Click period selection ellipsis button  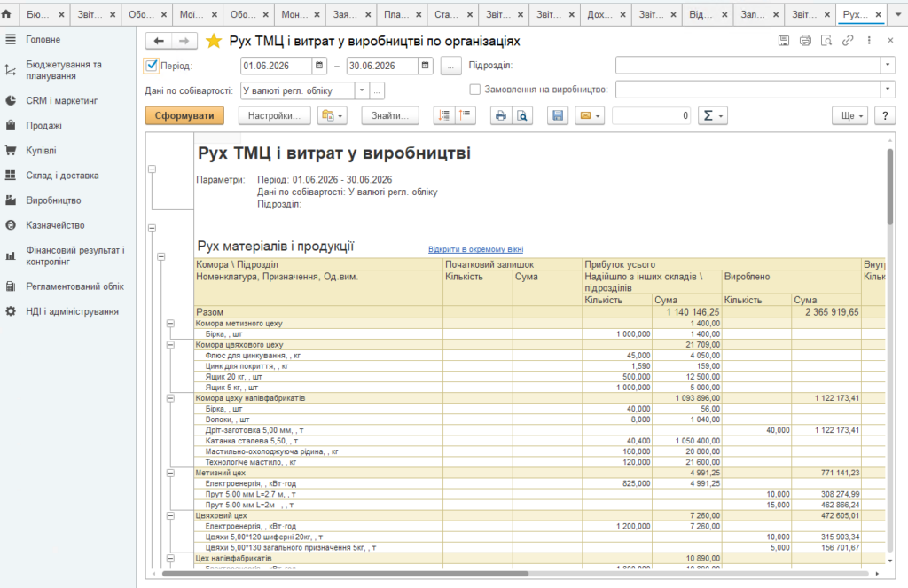pyautogui.click(x=450, y=66)
